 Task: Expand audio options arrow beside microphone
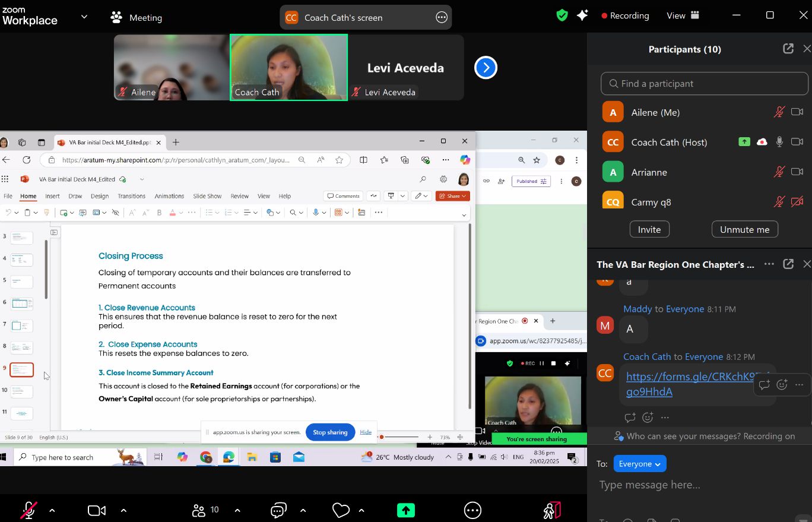52,510
